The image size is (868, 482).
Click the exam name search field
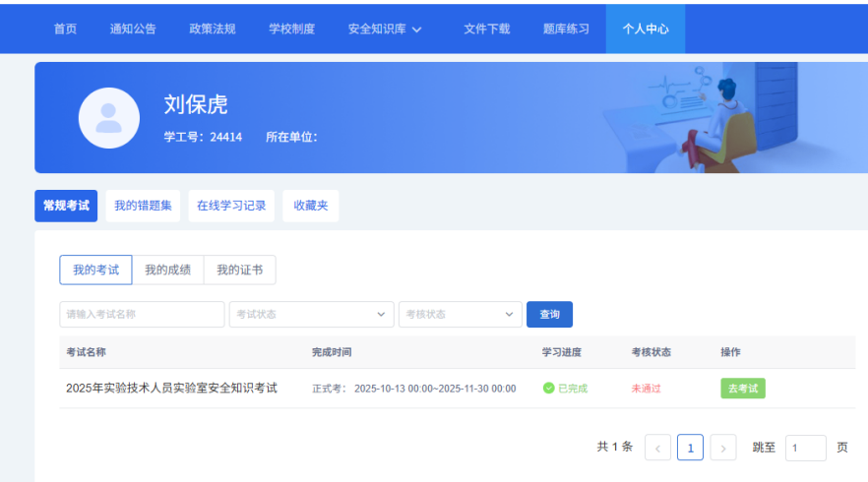point(142,314)
